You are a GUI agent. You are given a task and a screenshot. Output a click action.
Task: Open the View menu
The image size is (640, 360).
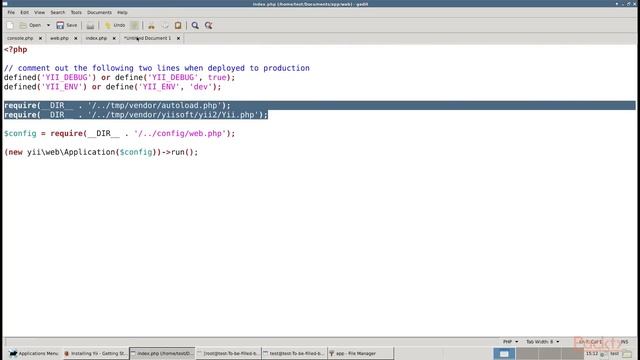coord(40,12)
